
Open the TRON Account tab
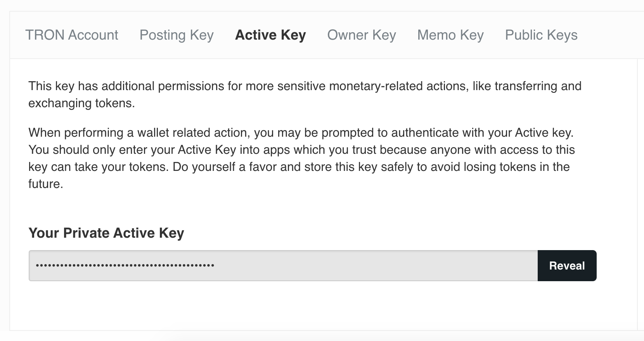click(71, 35)
